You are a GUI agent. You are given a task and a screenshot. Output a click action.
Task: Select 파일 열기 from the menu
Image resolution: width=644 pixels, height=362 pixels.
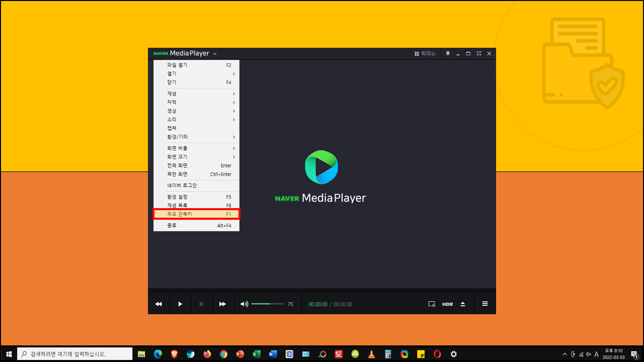tap(196, 65)
